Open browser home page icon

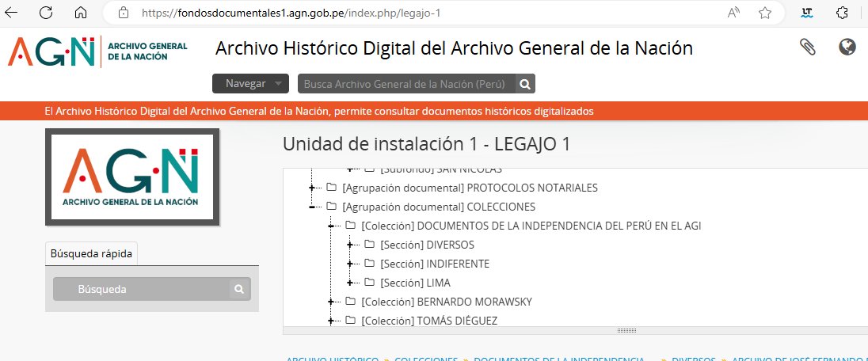[81, 13]
